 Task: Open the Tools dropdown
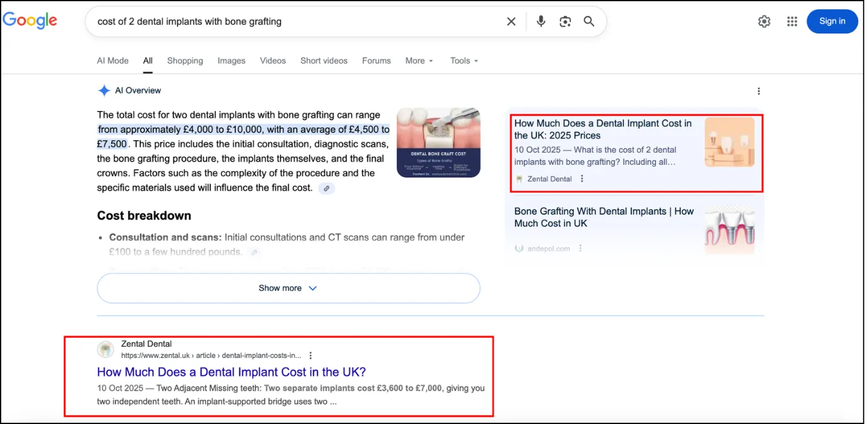click(464, 61)
